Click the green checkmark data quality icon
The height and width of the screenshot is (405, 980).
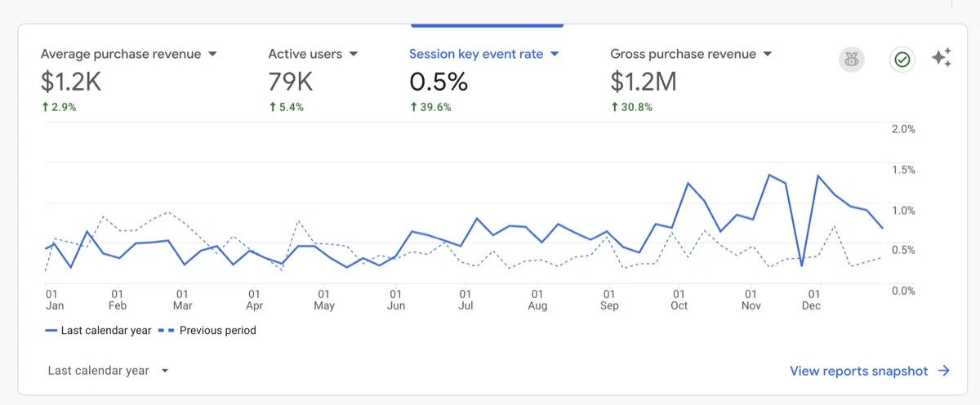click(902, 59)
